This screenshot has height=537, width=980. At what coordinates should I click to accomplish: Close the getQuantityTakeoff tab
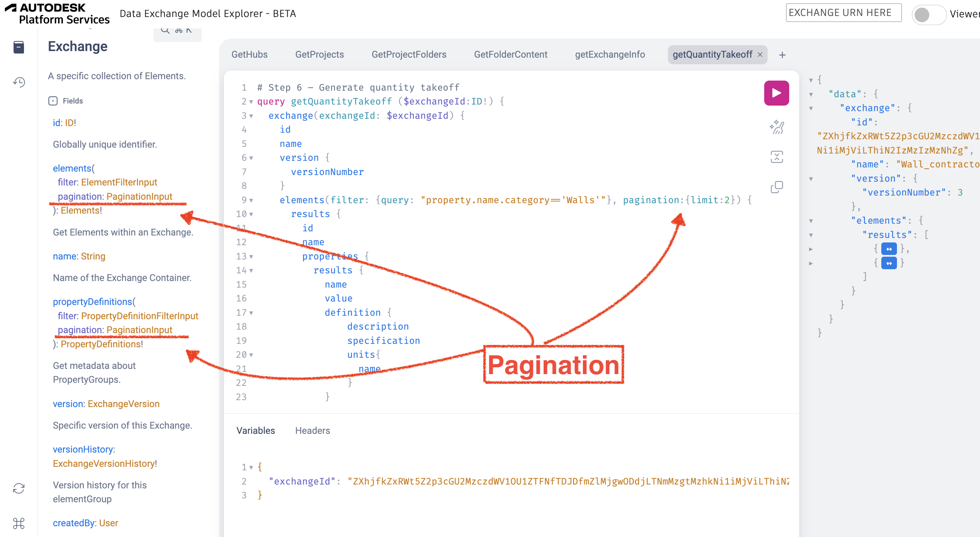pyautogui.click(x=760, y=55)
